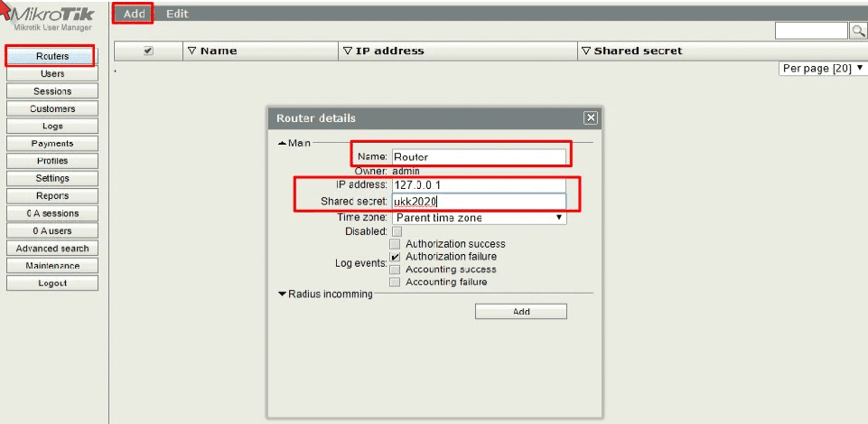Check Authorization success log event

click(395, 244)
